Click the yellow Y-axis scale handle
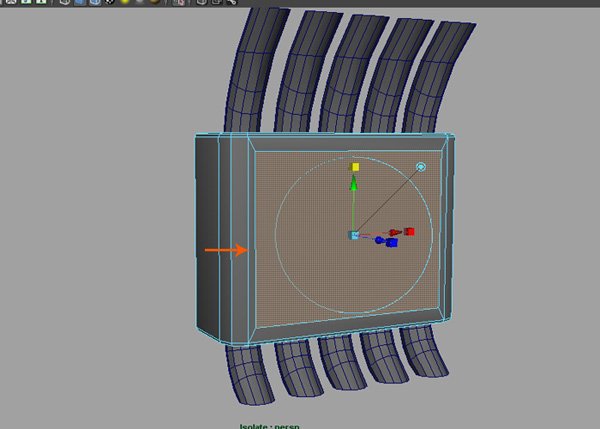The height and width of the screenshot is (429, 600). 355,167
